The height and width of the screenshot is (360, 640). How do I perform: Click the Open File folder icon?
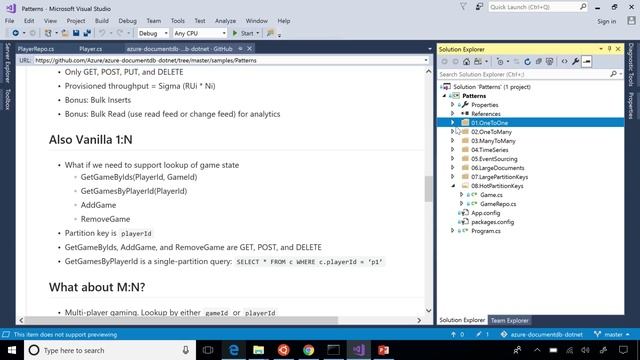point(64,33)
